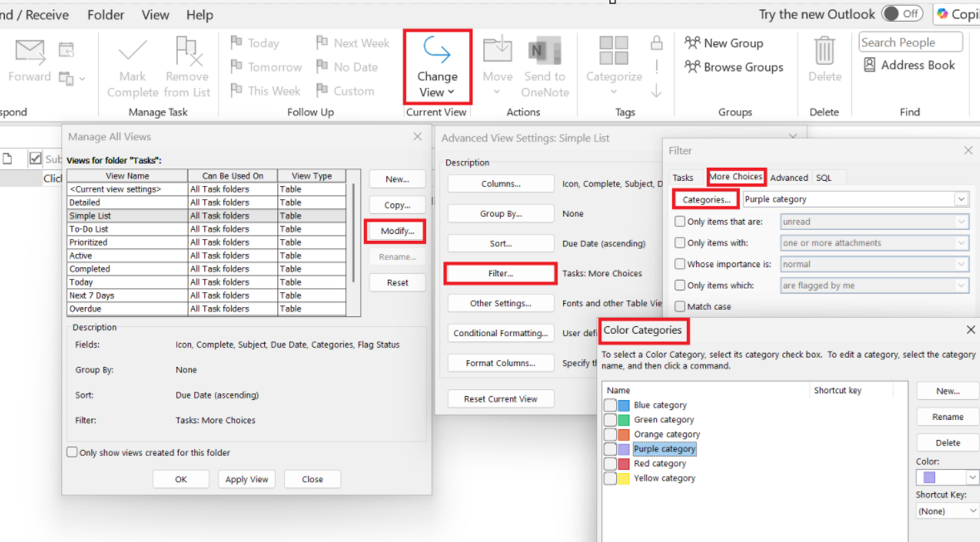Screen dimensions: 980x542
Task: Click Conditional Formatting... button
Action: pos(501,333)
